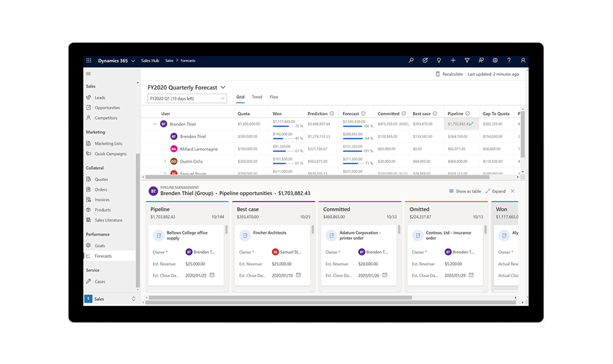Click the horizontal scrollbar under kanban cards
The image size is (613, 364).
click(319, 298)
